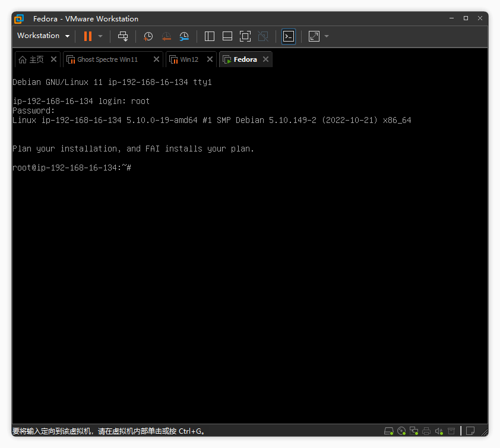Click the terminal prompt line
The height and width of the screenshot is (448, 500).
72,168
